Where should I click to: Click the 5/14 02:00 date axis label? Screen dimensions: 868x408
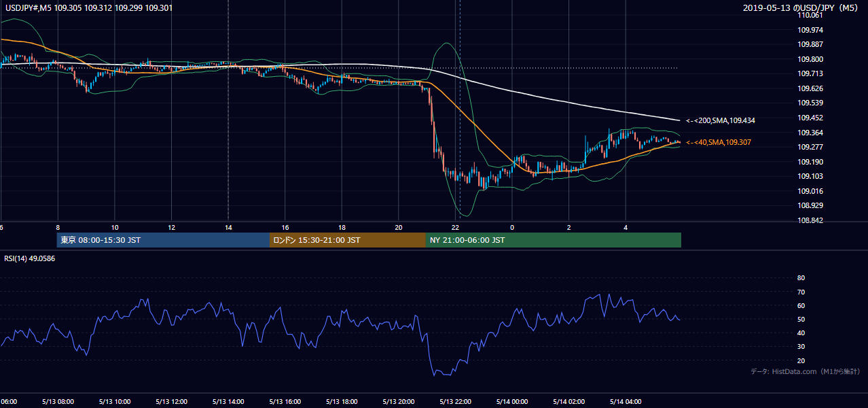click(x=568, y=401)
